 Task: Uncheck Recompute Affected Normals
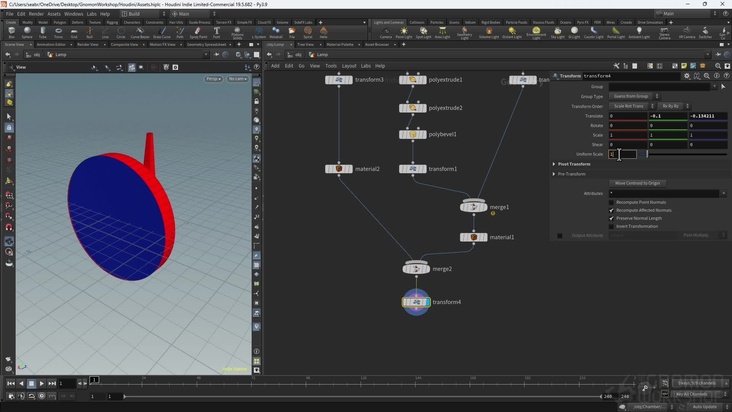611,210
